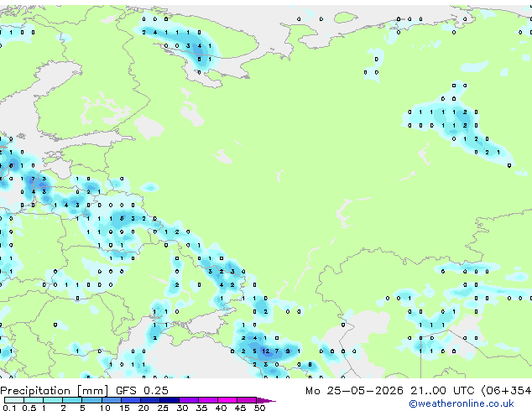Screen dimensions: 532x411
Task: Pick the 5–10 mm legend color swatch
Action: [91, 400]
